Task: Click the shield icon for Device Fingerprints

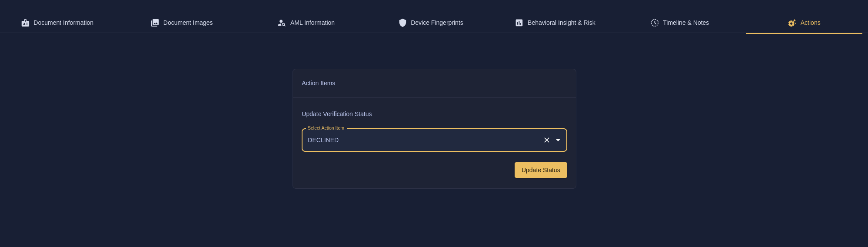Action: [x=402, y=23]
